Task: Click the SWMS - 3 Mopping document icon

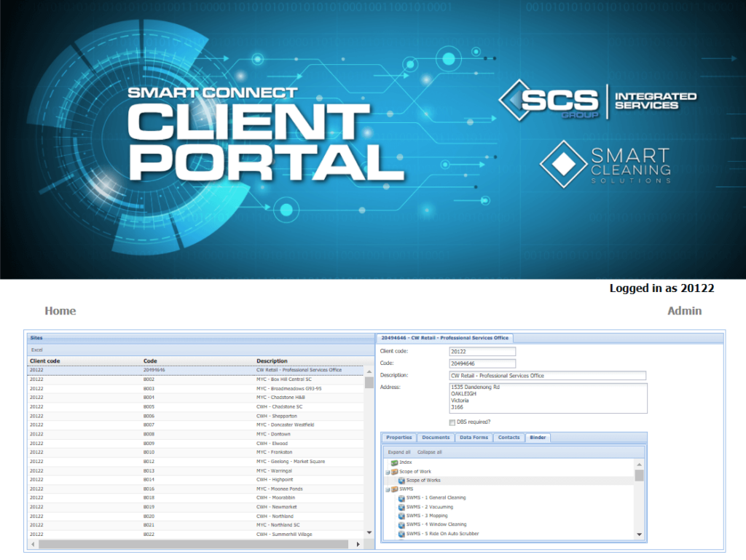Action: (x=401, y=516)
